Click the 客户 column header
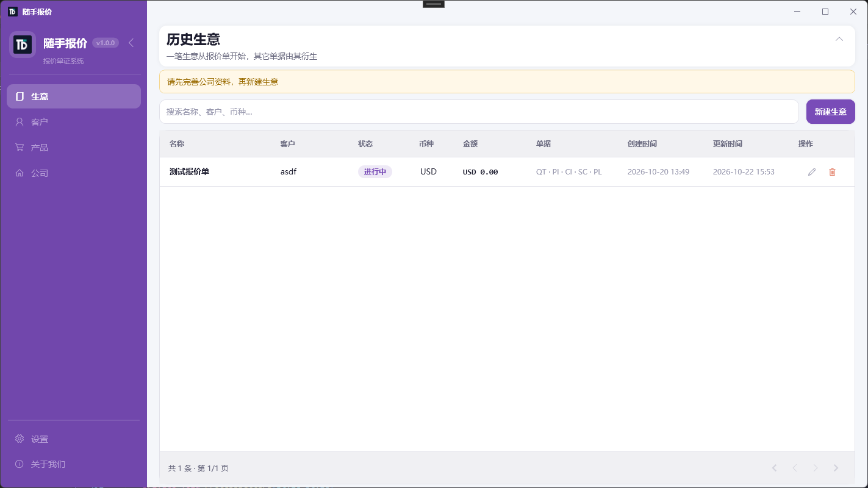Image resolution: width=868 pixels, height=488 pixels. [288, 144]
